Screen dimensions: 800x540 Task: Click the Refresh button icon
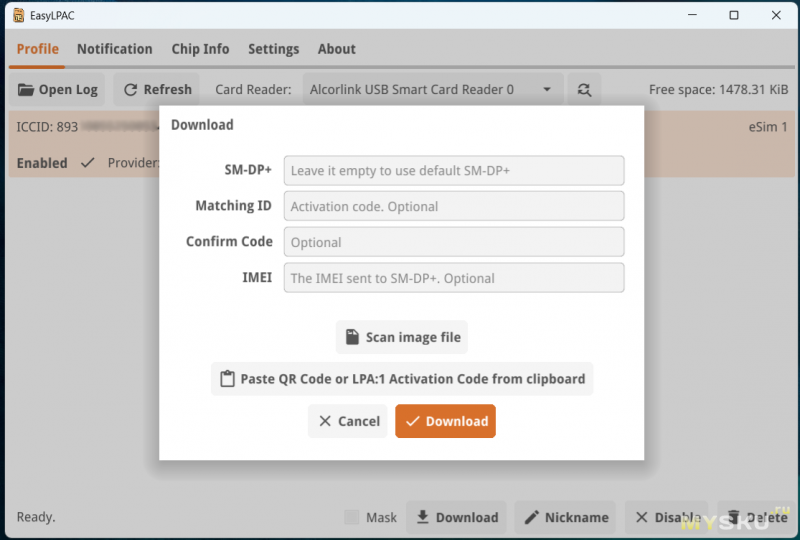(x=130, y=90)
